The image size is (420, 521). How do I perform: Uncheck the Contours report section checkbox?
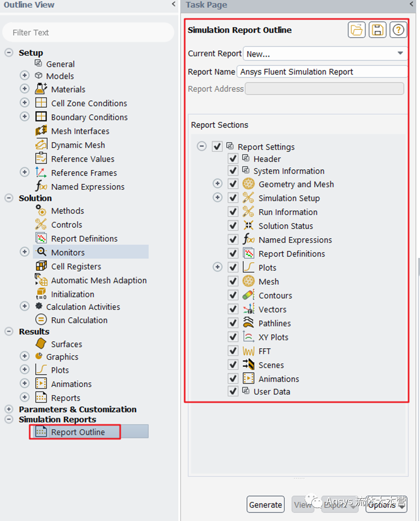pos(233,295)
